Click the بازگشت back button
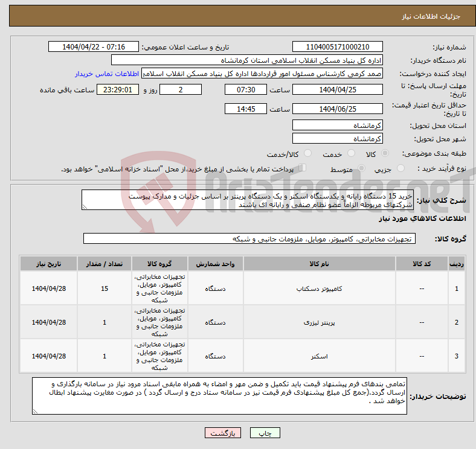Viewport: 476px width, 449px height. 223,433
